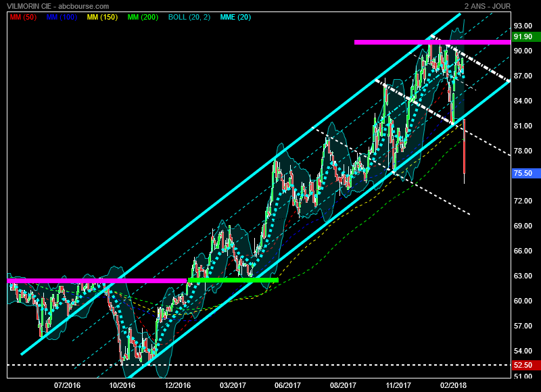
Task: Click the 84.00 price axis label
Action: 523,101
